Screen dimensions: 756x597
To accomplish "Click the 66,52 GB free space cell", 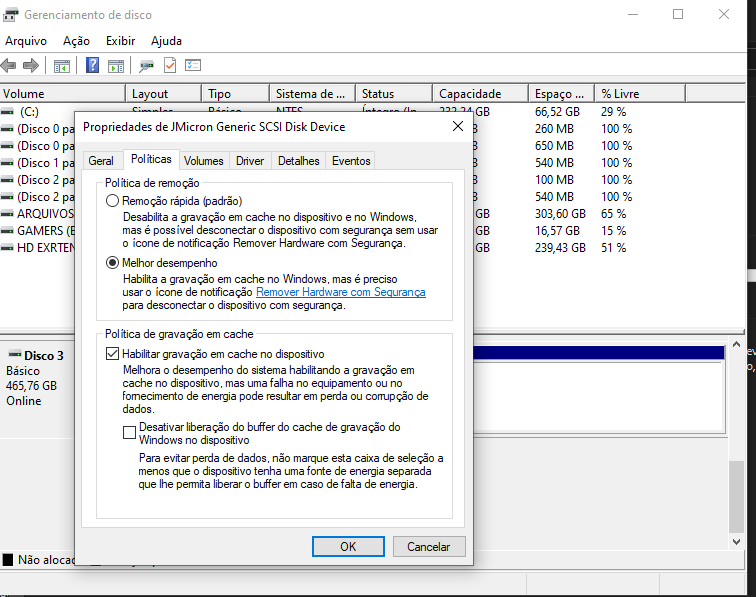I will [x=557, y=112].
